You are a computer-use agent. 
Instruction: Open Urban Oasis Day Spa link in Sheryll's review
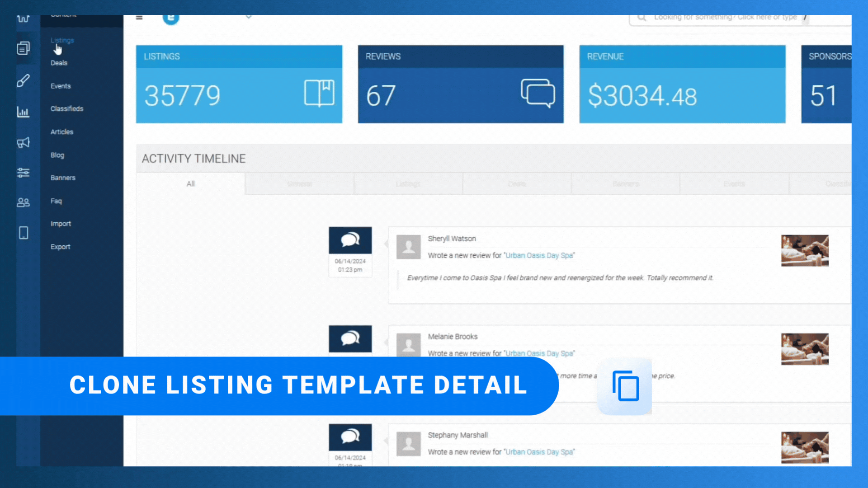point(539,255)
